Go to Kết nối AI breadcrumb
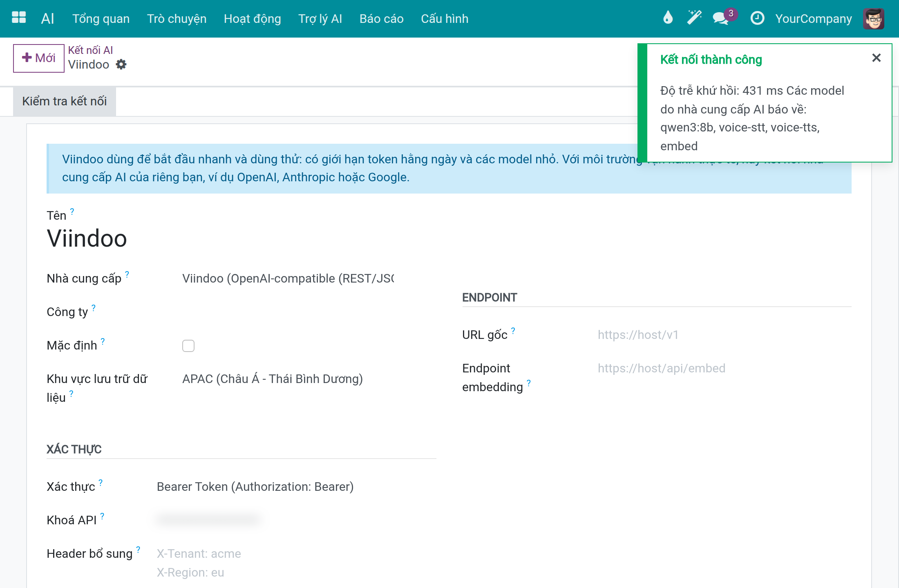 point(90,50)
